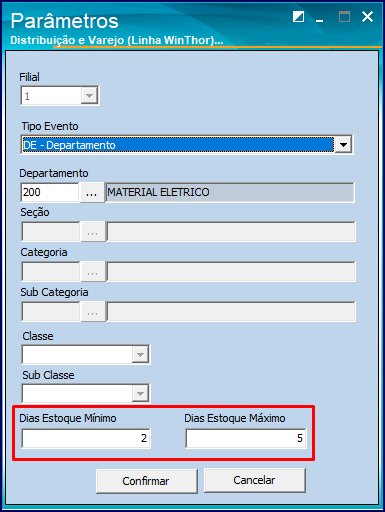Open Sub Categoria lookup ellipsis button
Image resolution: width=385 pixels, height=512 pixels.
(93, 312)
